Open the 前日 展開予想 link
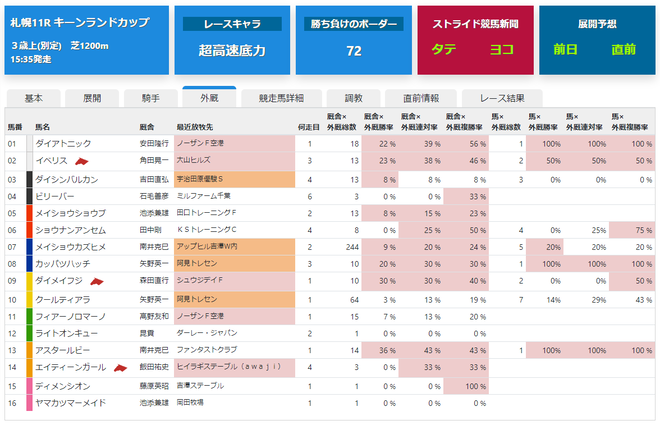 (x=565, y=50)
